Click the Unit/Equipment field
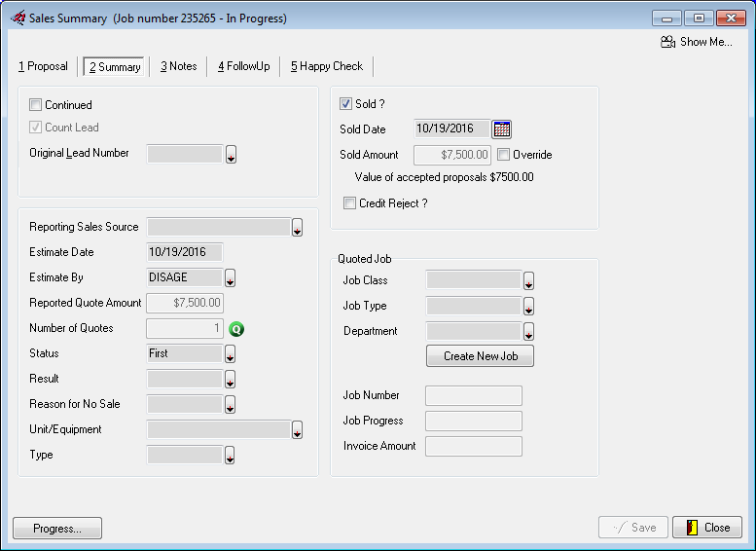Screen dimensions: 756x551 pyautogui.click(x=218, y=430)
